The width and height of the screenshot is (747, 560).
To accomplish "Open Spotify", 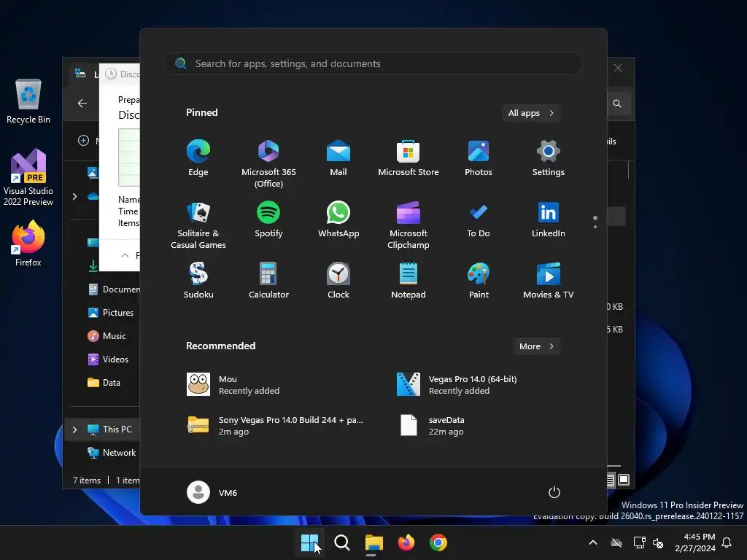I will pyautogui.click(x=268, y=219).
